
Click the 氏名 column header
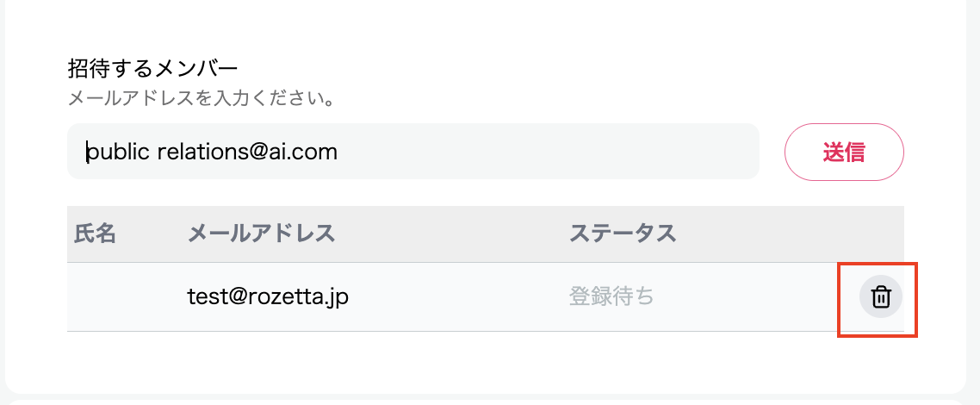point(95,234)
